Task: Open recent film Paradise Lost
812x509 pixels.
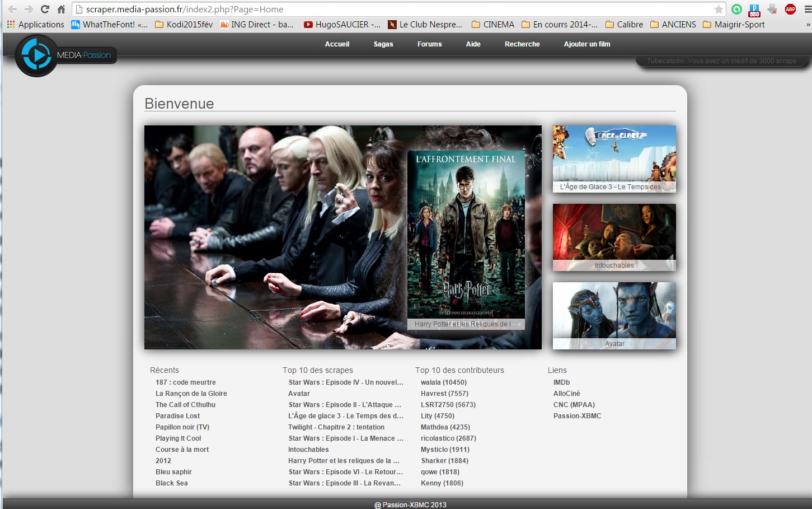Action: click(x=177, y=416)
